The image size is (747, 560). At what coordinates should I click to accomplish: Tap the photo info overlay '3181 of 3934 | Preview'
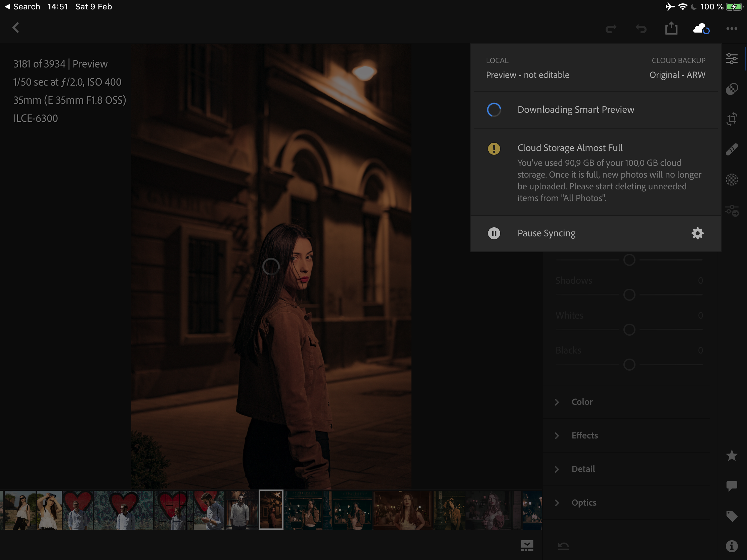[60, 64]
